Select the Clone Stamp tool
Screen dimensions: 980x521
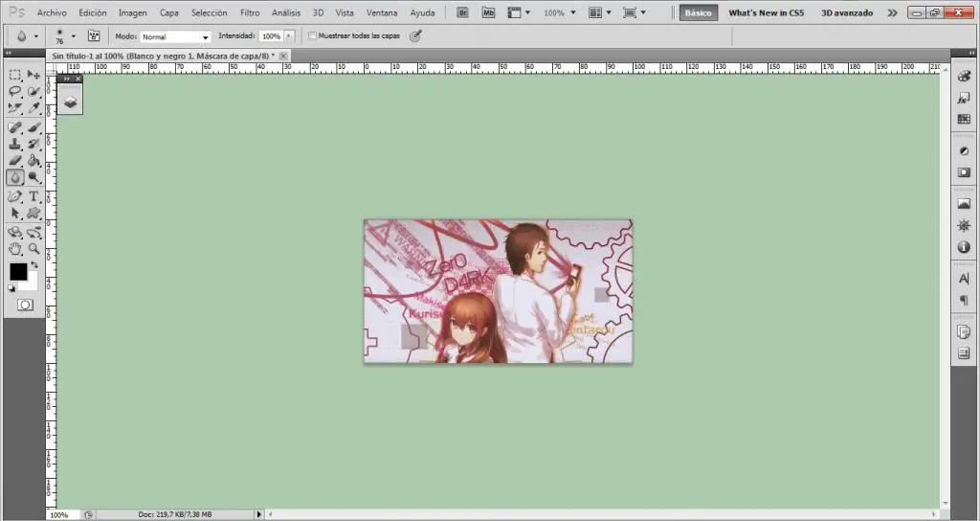(15, 144)
